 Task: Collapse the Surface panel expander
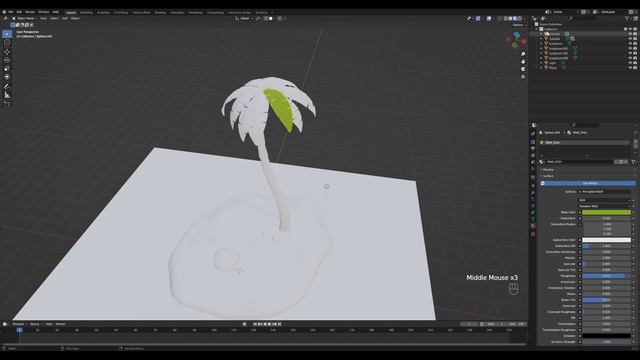[x=542, y=176]
